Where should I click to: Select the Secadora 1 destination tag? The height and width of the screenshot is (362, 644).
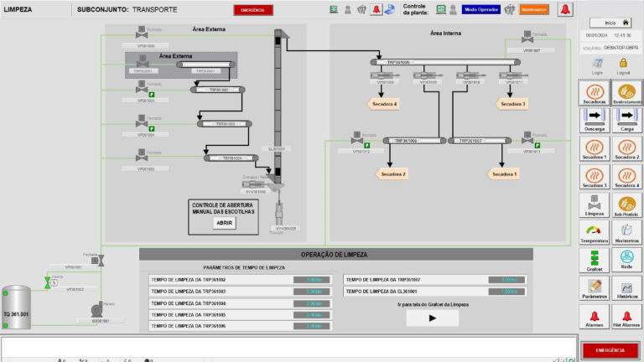(x=503, y=174)
